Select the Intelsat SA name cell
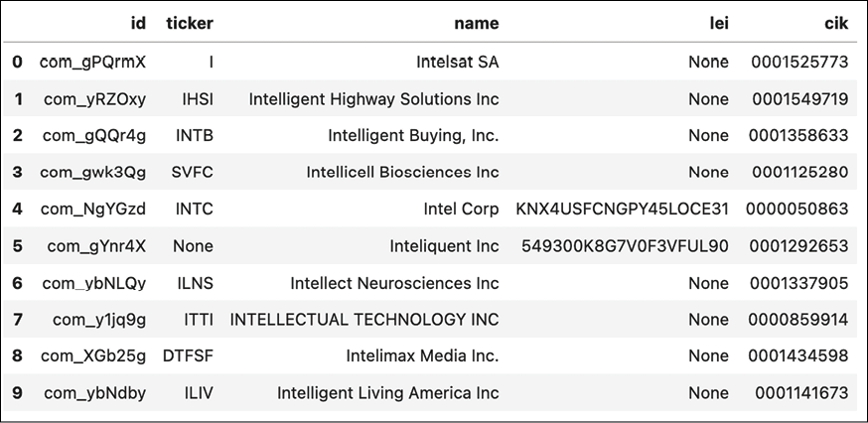This screenshot has height=423, width=868. pos(457,62)
